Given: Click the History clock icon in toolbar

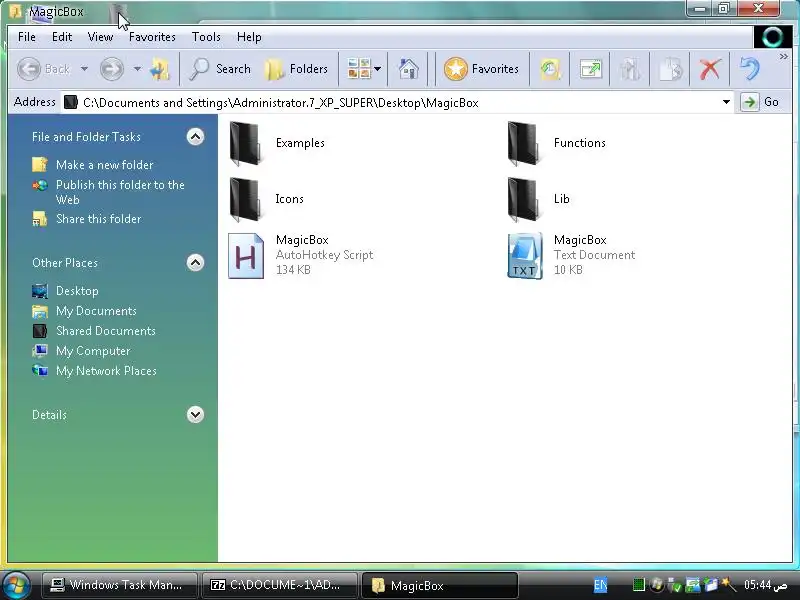Looking at the screenshot, I should [x=550, y=68].
